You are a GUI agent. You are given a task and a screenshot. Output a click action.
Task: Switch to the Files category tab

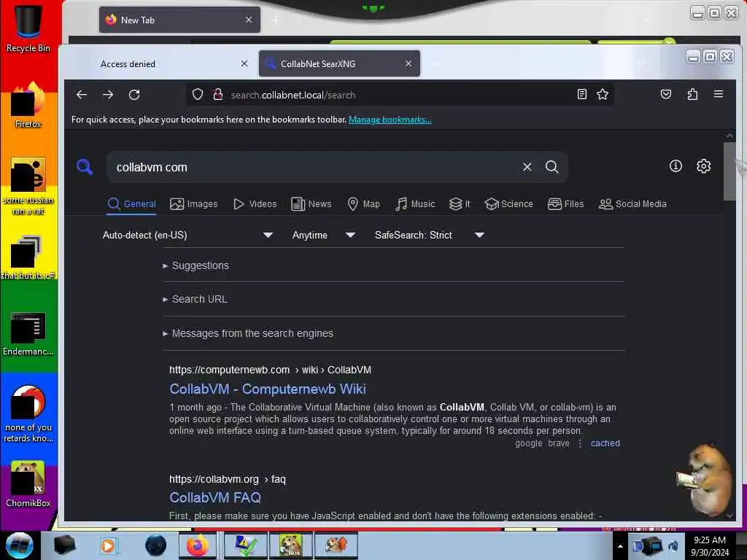click(x=565, y=204)
